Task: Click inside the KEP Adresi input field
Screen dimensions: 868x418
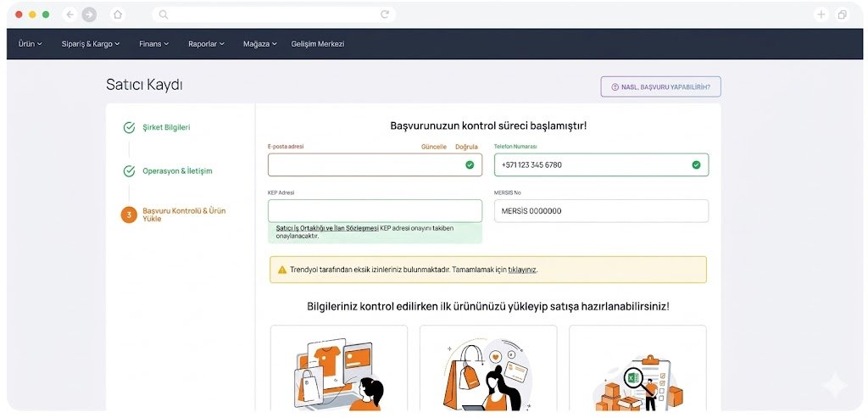Action: (x=374, y=211)
